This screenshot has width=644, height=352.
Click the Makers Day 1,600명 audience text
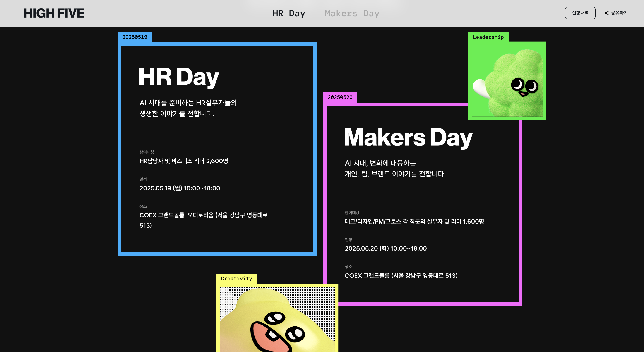coord(414,222)
